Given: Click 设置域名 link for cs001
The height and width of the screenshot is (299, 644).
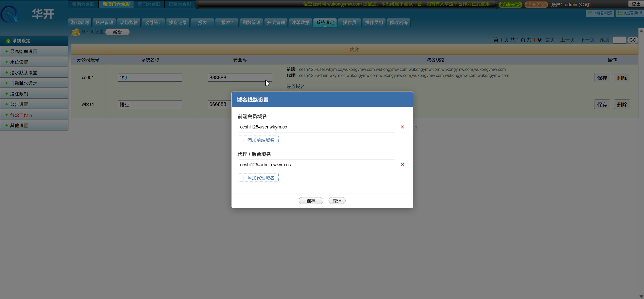Looking at the screenshot, I should 296,86.
